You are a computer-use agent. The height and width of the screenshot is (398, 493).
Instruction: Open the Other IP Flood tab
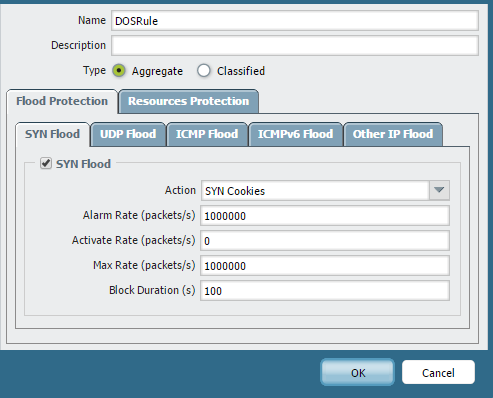[393, 134]
